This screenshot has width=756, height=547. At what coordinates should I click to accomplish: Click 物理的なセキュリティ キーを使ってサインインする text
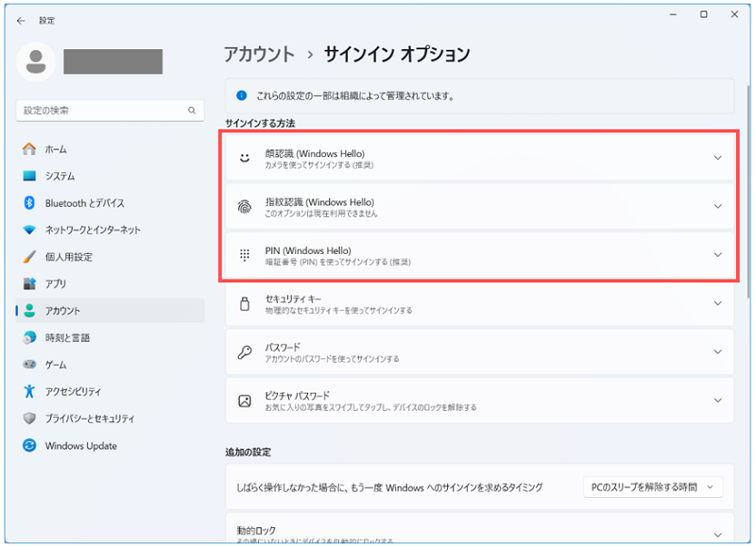pos(338,311)
